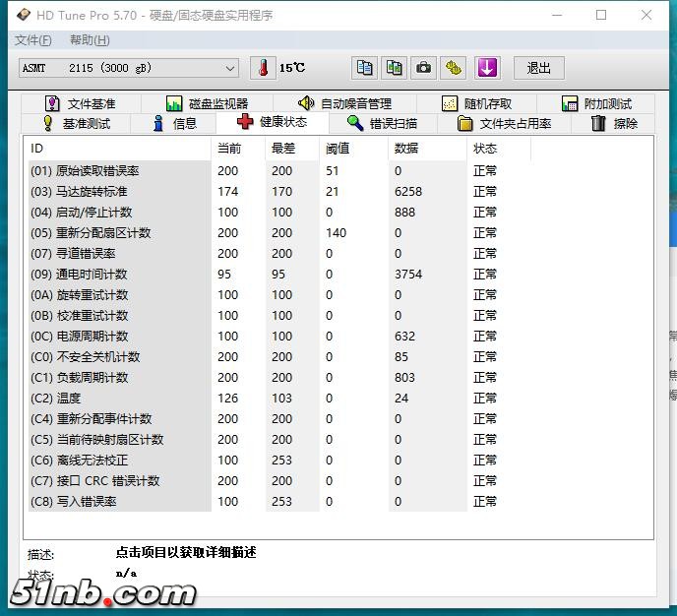Image resolution: width=677 pixels, height=616 pixels.
Task: Click the copy screenshot to clipboard icon
Action: pos(394,68)
